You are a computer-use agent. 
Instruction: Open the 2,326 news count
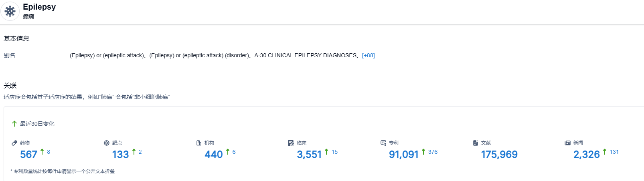[x=586, y=154]
